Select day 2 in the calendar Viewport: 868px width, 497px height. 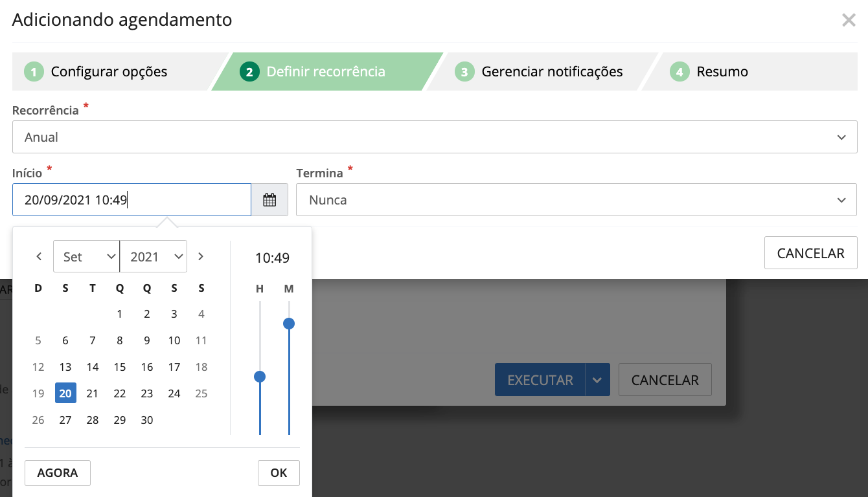[147, 314]
